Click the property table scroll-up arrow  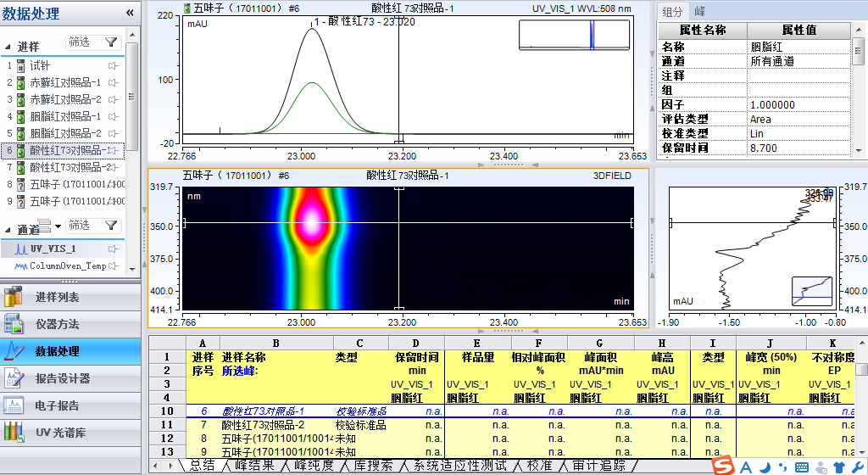tap(859, 29)
